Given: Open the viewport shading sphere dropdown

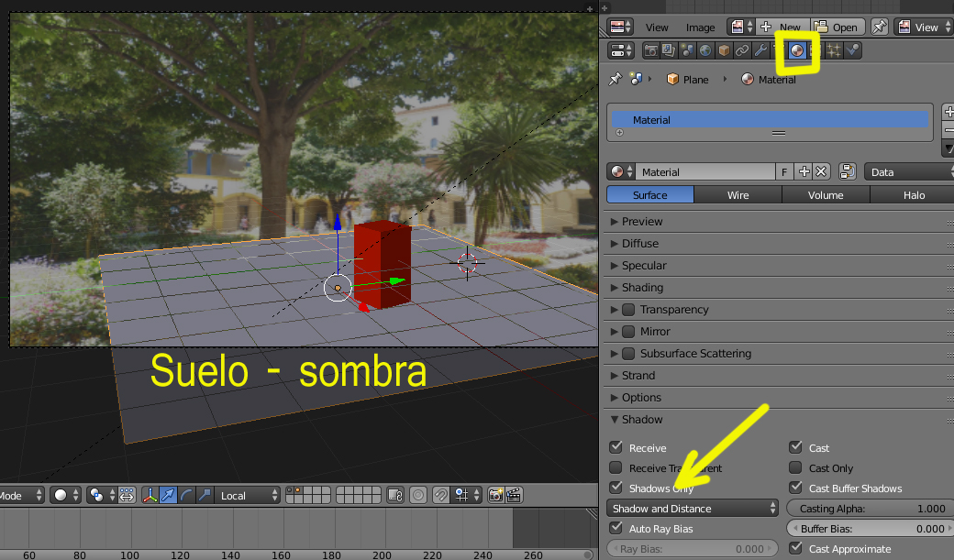Looking at the screenshot, I should click(x=65, y=495).
